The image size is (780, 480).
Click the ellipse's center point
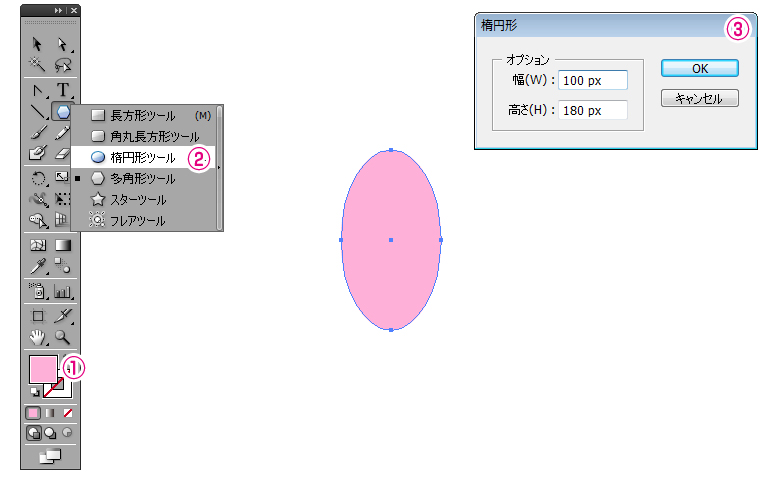click(x=391, y=240)
